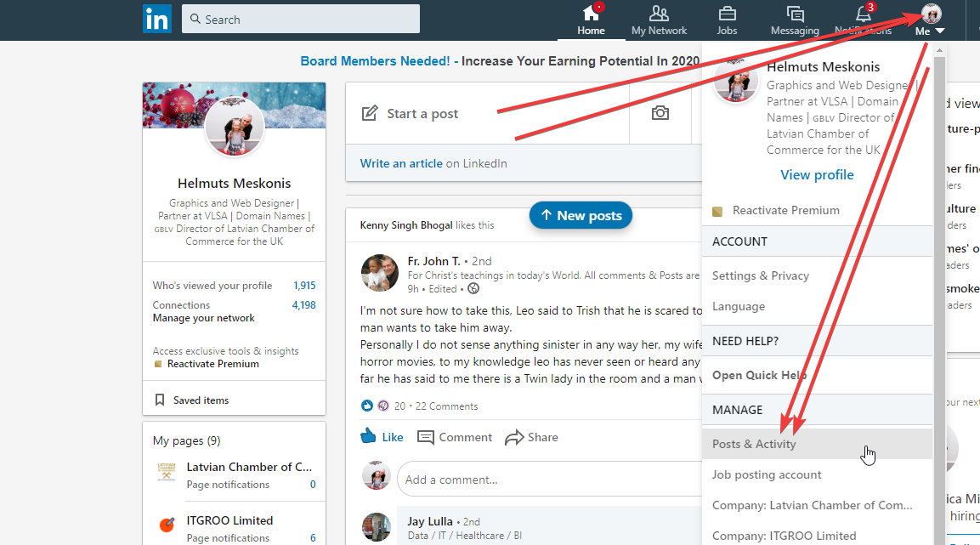Open the 22 Comments link

(446, 406)
